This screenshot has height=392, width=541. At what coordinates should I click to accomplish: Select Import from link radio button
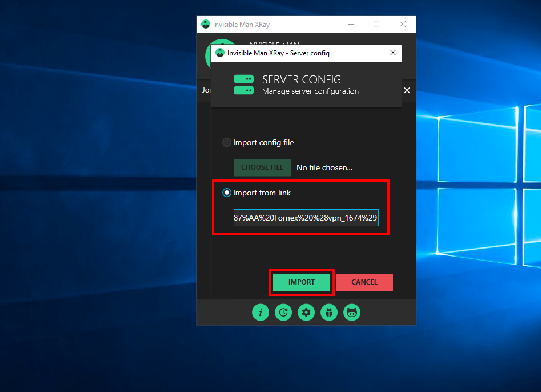coord(227,193)
